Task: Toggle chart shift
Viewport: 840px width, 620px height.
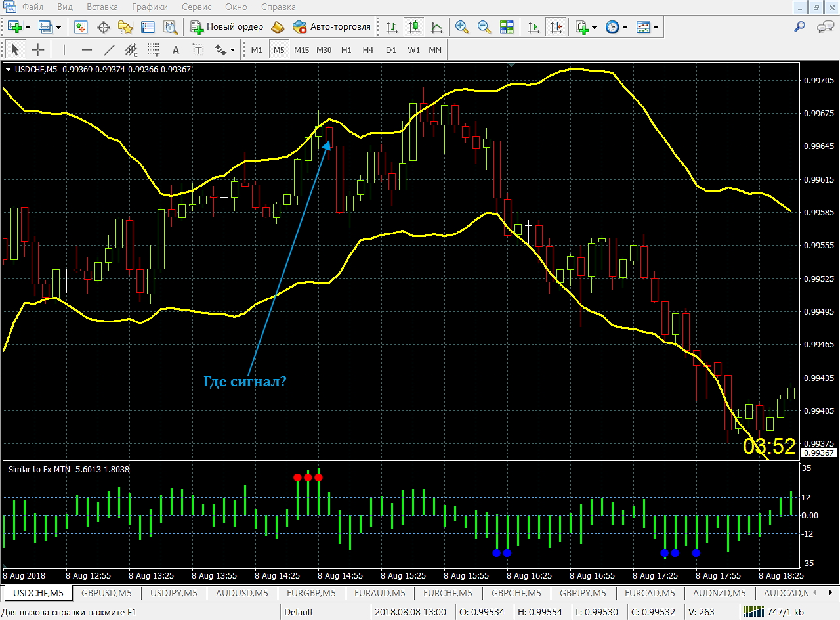Action: pos(556,27)
